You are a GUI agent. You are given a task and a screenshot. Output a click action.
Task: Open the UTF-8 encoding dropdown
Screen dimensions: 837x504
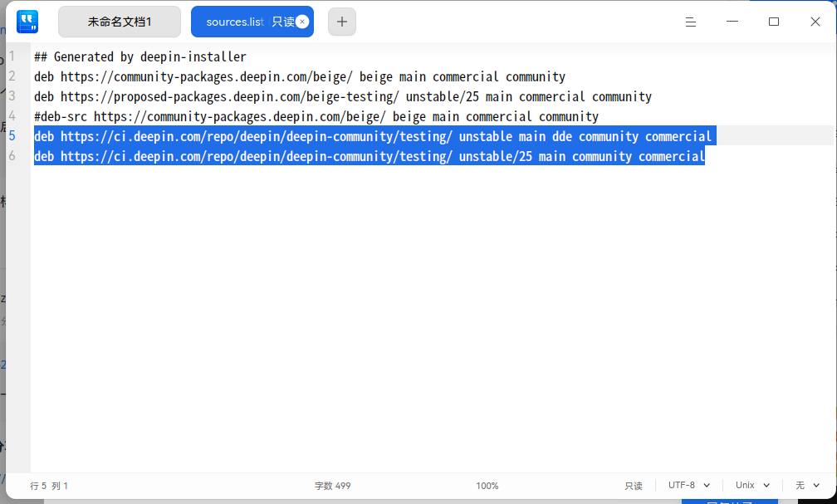[x=689, y=485]
